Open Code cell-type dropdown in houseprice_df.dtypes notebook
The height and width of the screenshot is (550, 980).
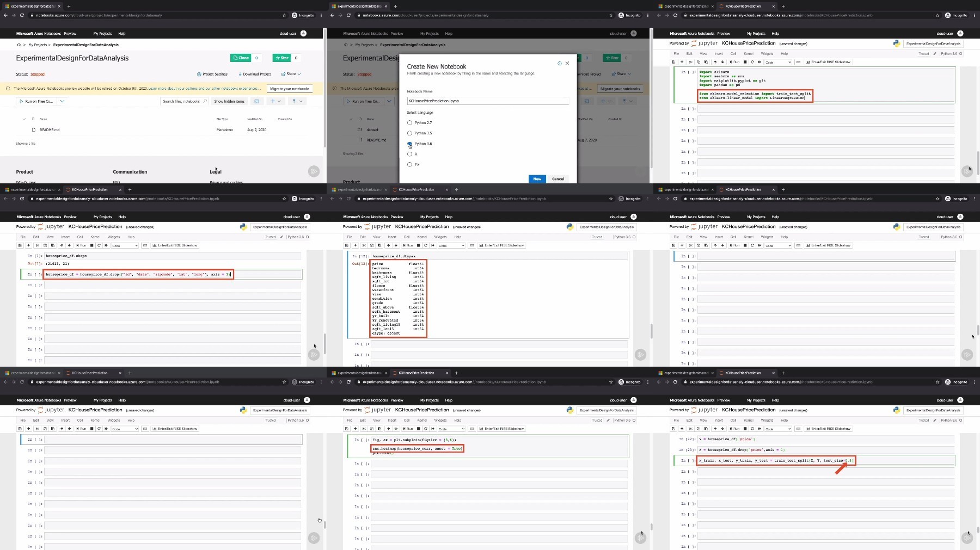(451, 245)
